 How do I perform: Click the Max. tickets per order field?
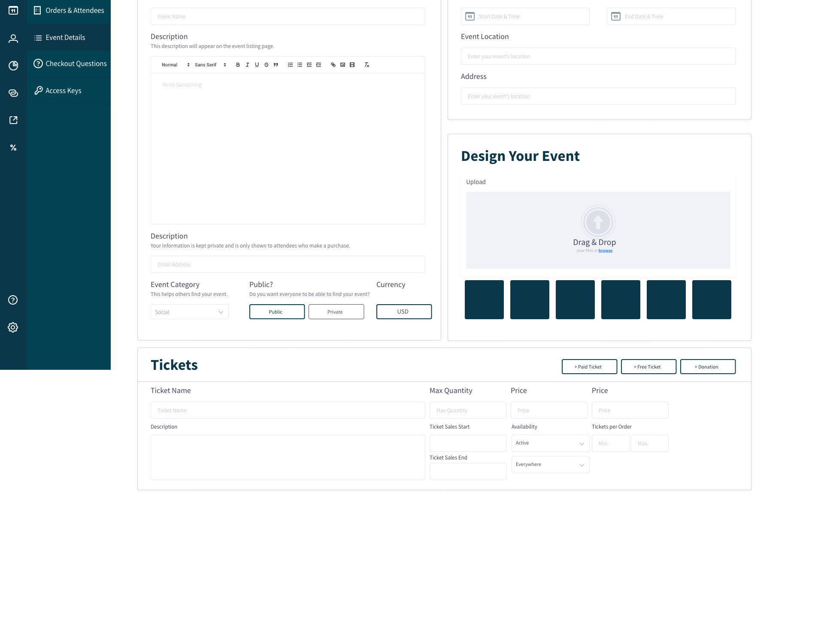point(650,443)
